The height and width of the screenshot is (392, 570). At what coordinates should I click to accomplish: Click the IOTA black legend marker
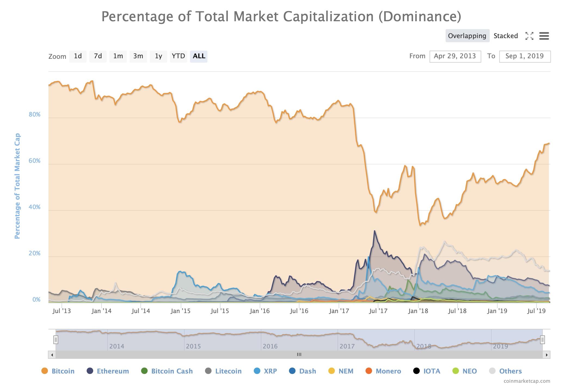click(416, 371)
